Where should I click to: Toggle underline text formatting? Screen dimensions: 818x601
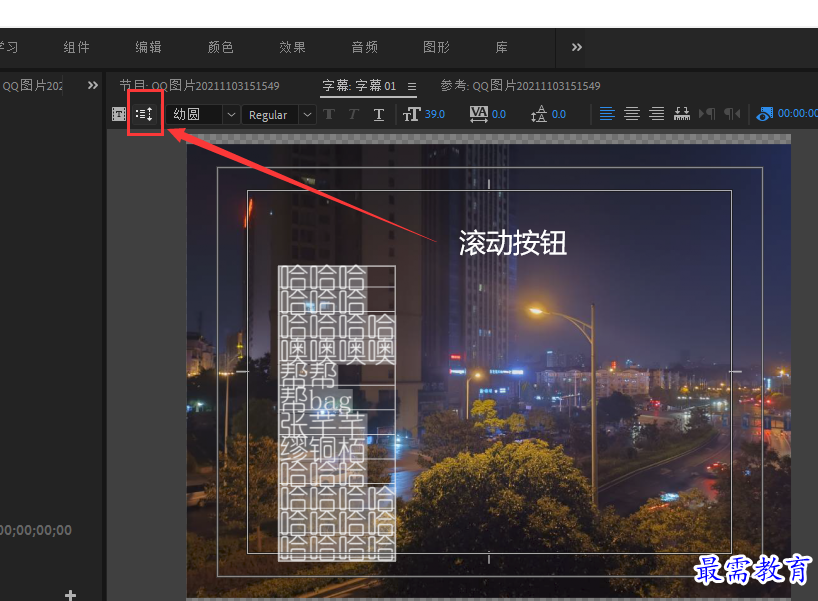[x=379, y=114]
